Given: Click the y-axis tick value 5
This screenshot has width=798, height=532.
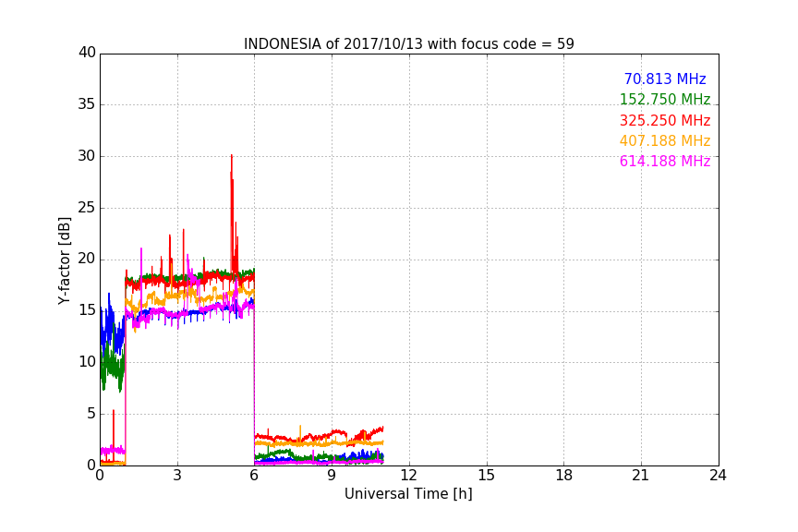Looking at the screenshot, I should click(x=91, y=414).
